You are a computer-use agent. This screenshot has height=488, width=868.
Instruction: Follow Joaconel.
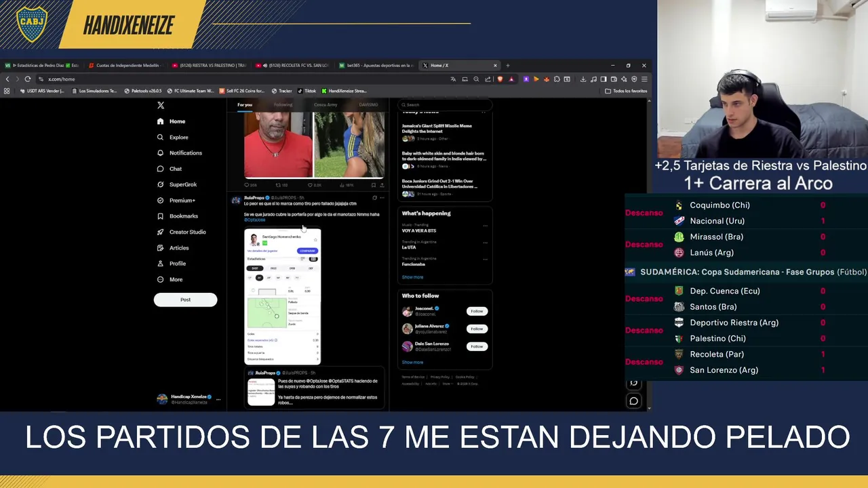[x=477, y=311]
